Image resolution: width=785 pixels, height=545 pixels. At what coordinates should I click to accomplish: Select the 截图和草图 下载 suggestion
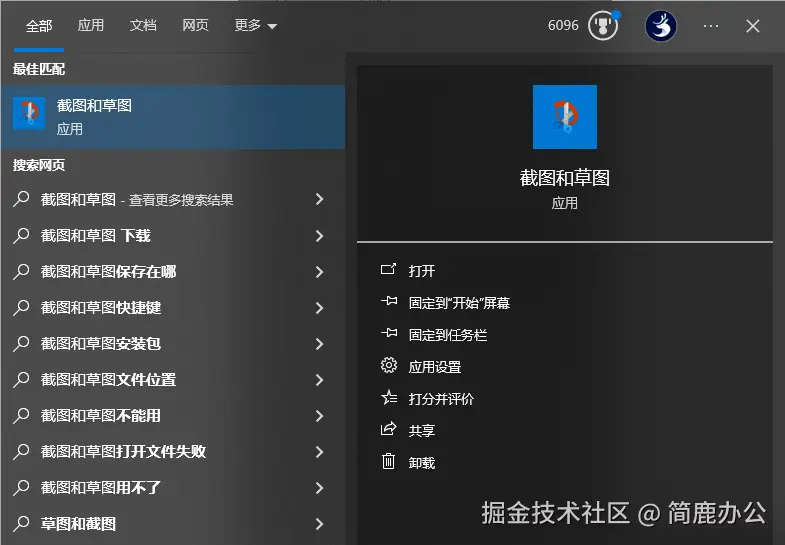tap(173, 236)
